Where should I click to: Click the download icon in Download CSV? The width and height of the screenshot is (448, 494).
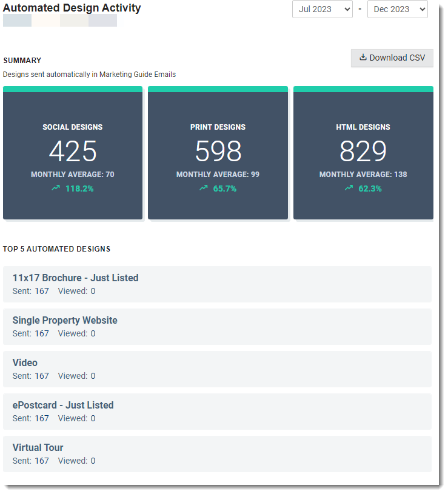[x=363, y=58]
